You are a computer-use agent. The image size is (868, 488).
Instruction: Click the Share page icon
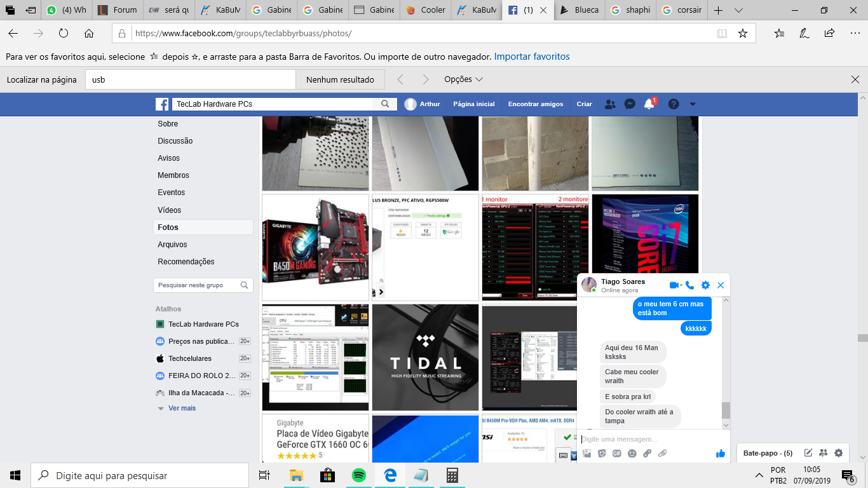829,34
